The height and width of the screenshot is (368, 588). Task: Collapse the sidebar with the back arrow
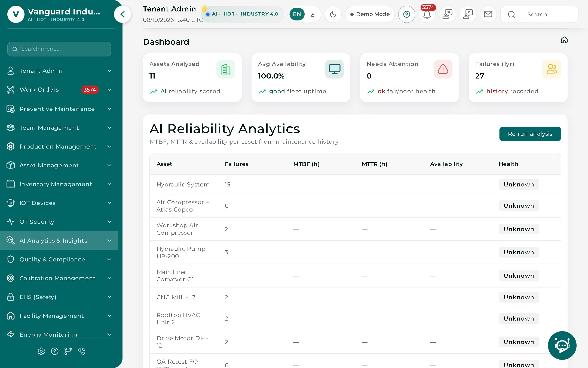pos(122,14)
